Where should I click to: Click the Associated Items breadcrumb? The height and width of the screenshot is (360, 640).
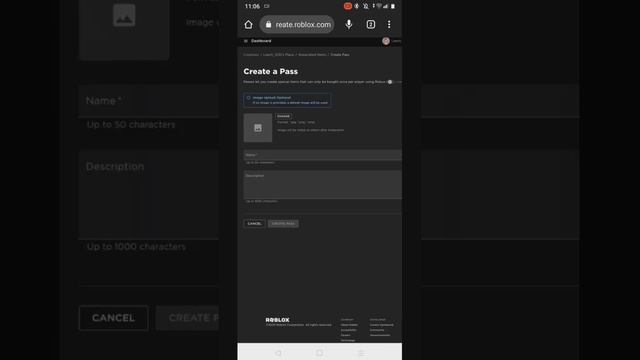point(312,55)
